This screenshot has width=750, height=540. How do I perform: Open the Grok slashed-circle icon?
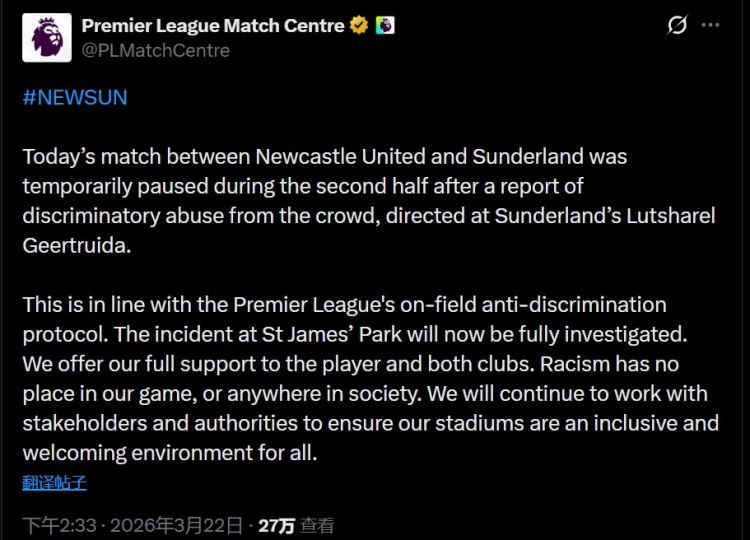point(677,25)
